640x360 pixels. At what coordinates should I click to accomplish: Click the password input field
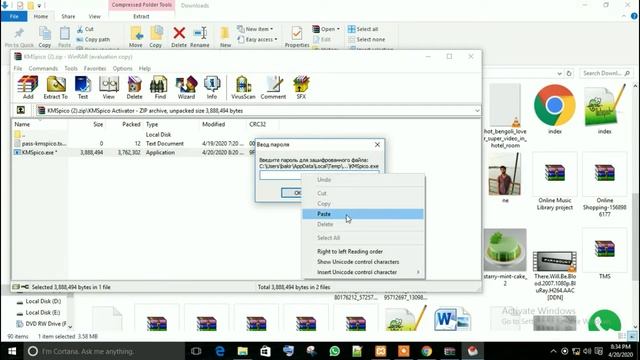[319, 175]
